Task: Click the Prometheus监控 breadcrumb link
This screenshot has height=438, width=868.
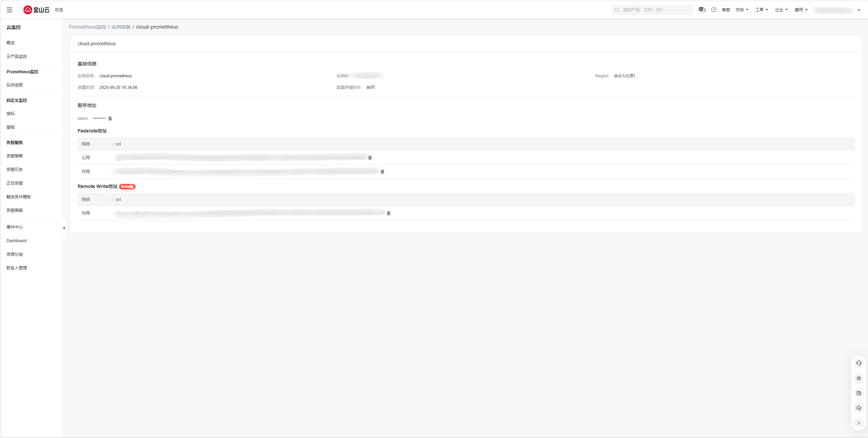Action: point(87,27)
